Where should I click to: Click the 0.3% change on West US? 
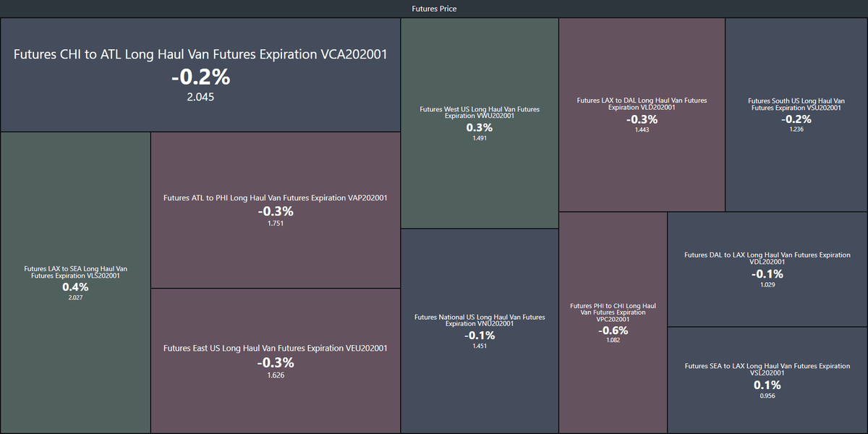480,127
